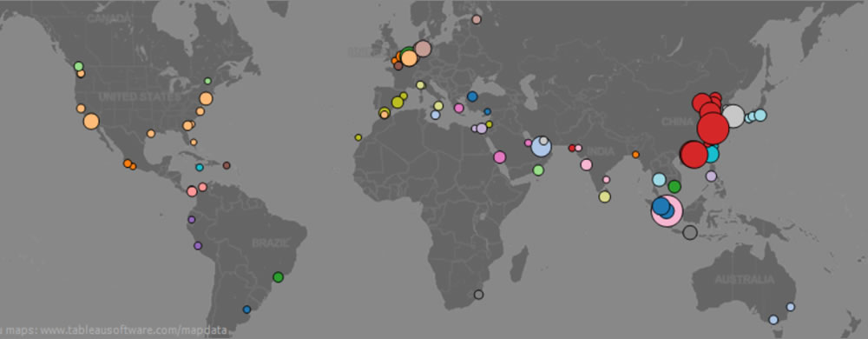The width and height of the screenshot is (868, 339).
Task: Click the light blue bubble at Sydney, Australia
Action: click(x=791, y=307)
